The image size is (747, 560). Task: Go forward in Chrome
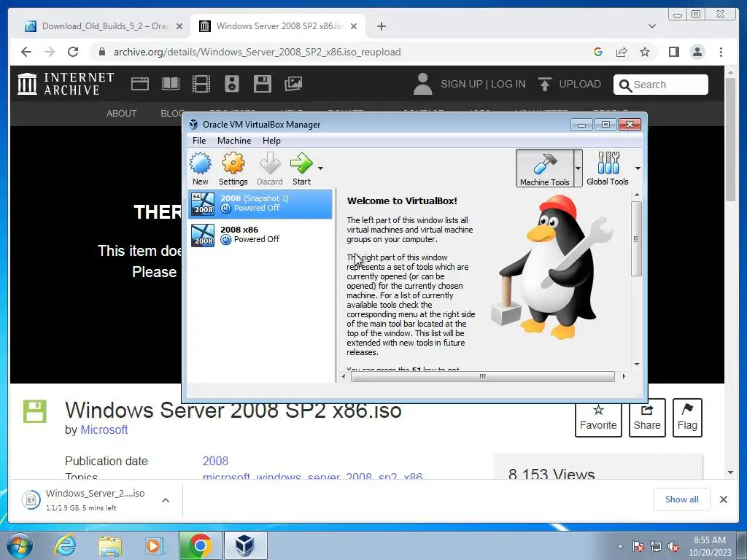(50, 52)
